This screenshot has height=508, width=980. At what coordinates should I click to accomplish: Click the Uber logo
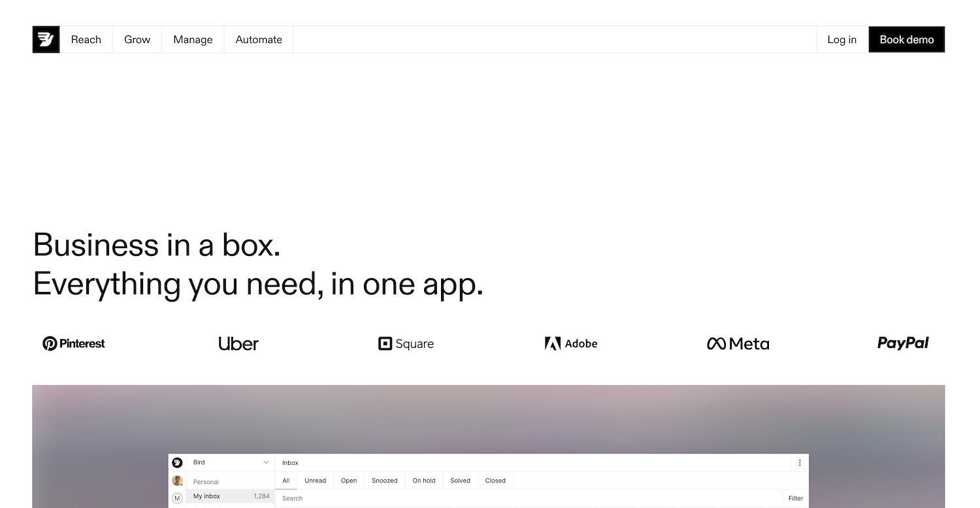(x=238, y=343)
